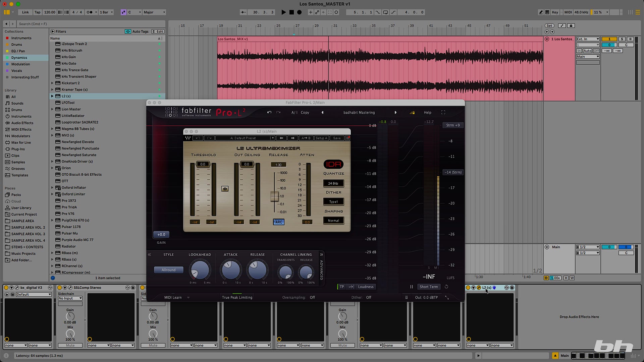Click the L2 release fader handle
644x362 pixels.
[274, 196]
